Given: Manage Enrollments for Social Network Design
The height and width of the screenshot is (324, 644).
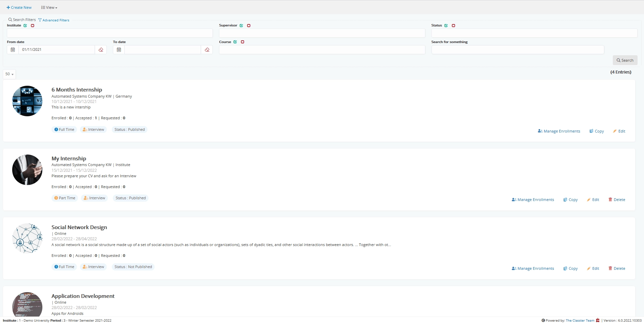Looking at the screenshot, I should [x=533, y=268].
